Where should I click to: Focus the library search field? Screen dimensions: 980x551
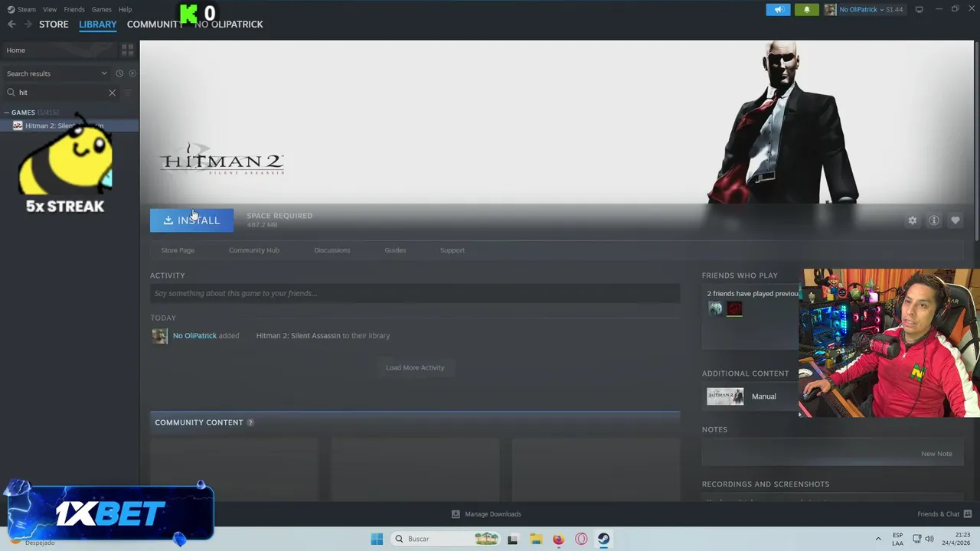61,93
